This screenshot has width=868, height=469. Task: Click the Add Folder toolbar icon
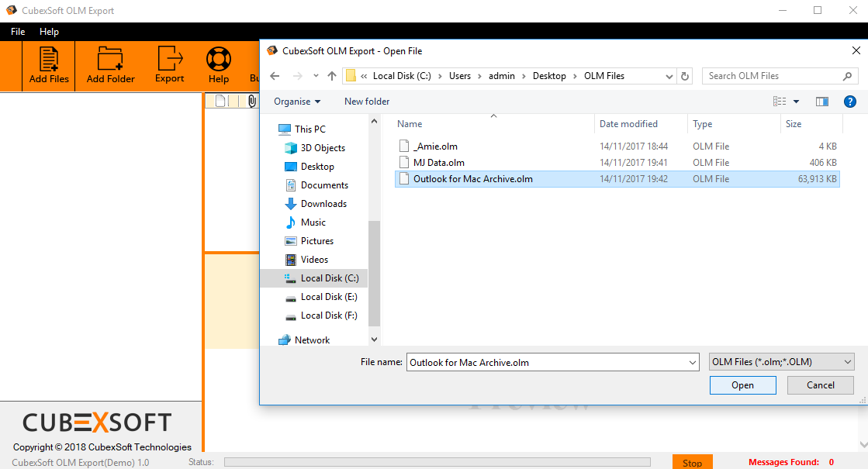coord(110,65)
